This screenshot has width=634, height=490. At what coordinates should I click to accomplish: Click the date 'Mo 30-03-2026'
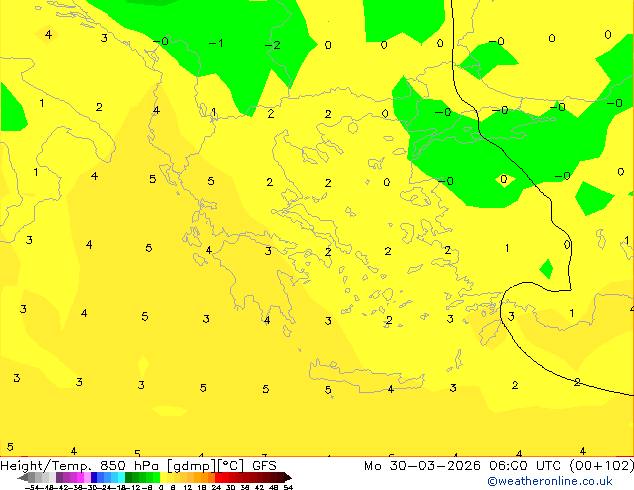pyautogui.click(x=422, y=466)
